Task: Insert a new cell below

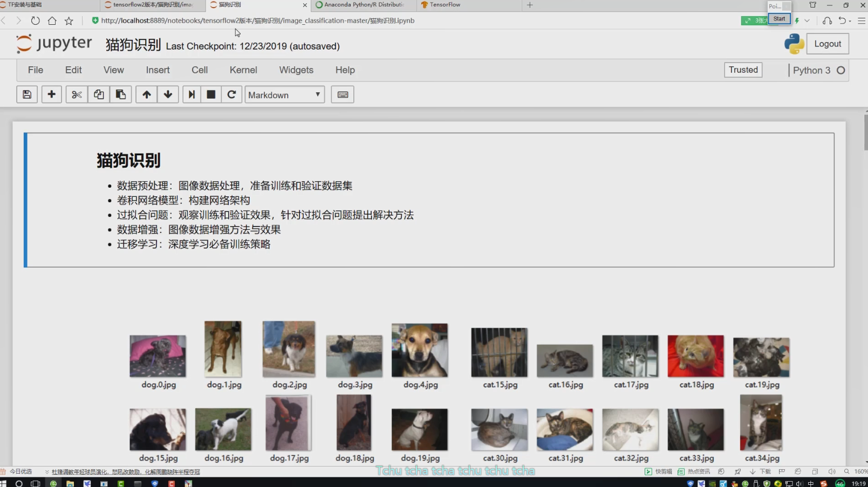Action: [52, 94]
